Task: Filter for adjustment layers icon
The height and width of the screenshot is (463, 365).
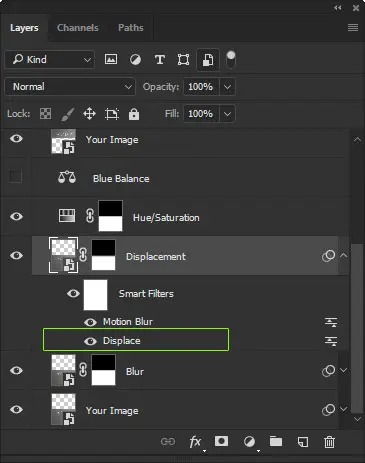Action: pyautogui.click(x=135, y=60)
